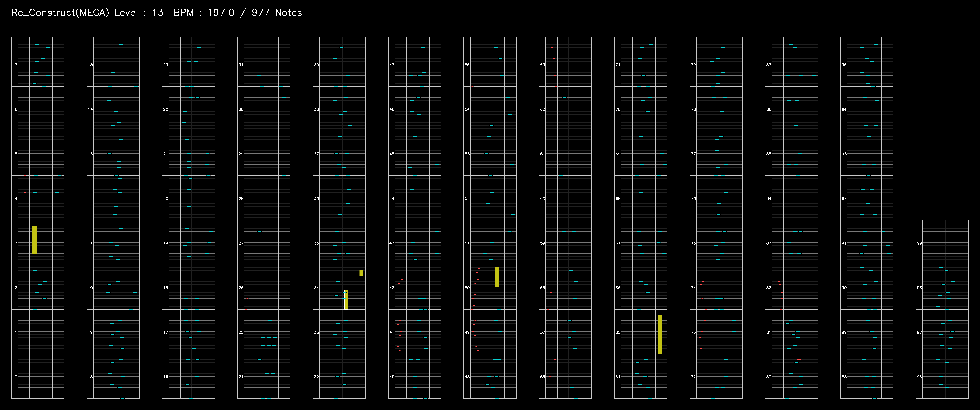Click measure number 72 label
This screenshot has height=410, width=980.
tap(693, 377)
